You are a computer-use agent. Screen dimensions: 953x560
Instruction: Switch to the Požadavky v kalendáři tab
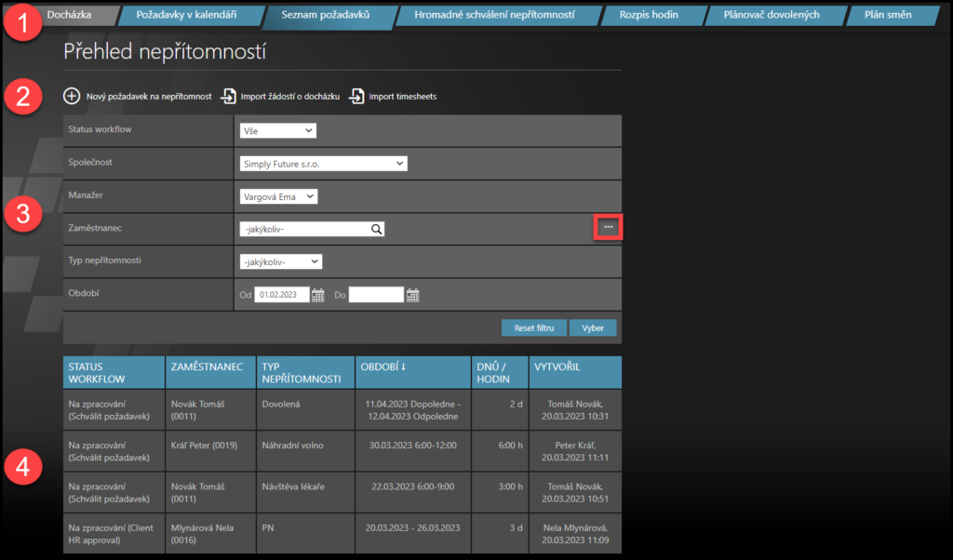[x=186, y=15]
